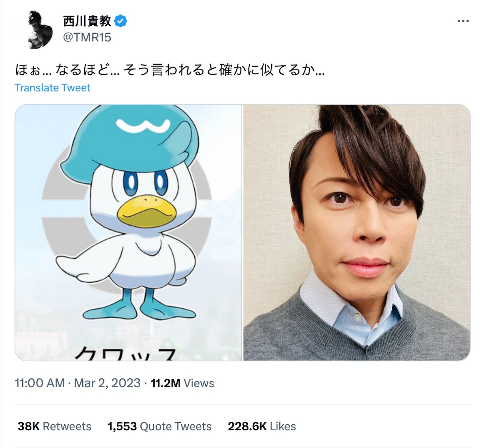Show the 1,553 Quote Tweets list
The width and height of the screenshot is (482, 448).
point(159,426)
